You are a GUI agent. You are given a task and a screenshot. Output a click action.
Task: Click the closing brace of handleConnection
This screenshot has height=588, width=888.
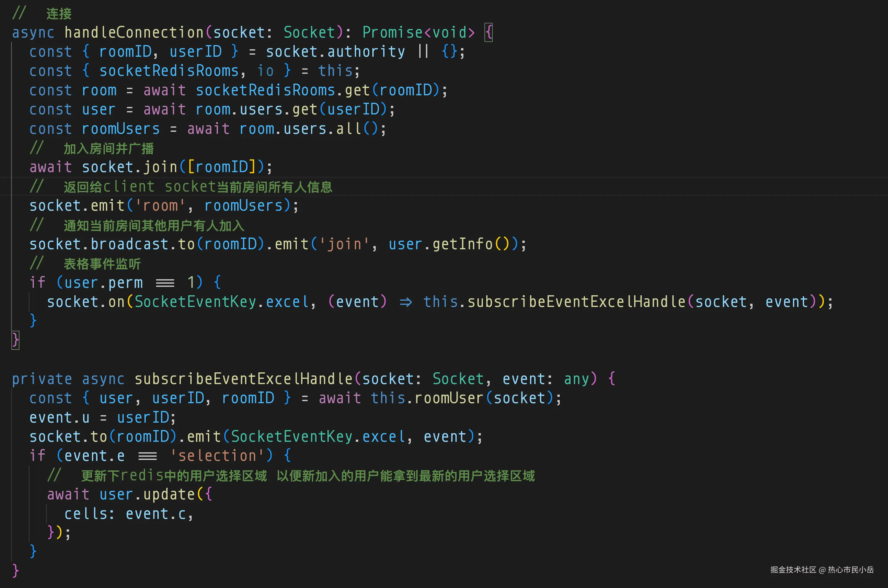click(x=15, y=340)
